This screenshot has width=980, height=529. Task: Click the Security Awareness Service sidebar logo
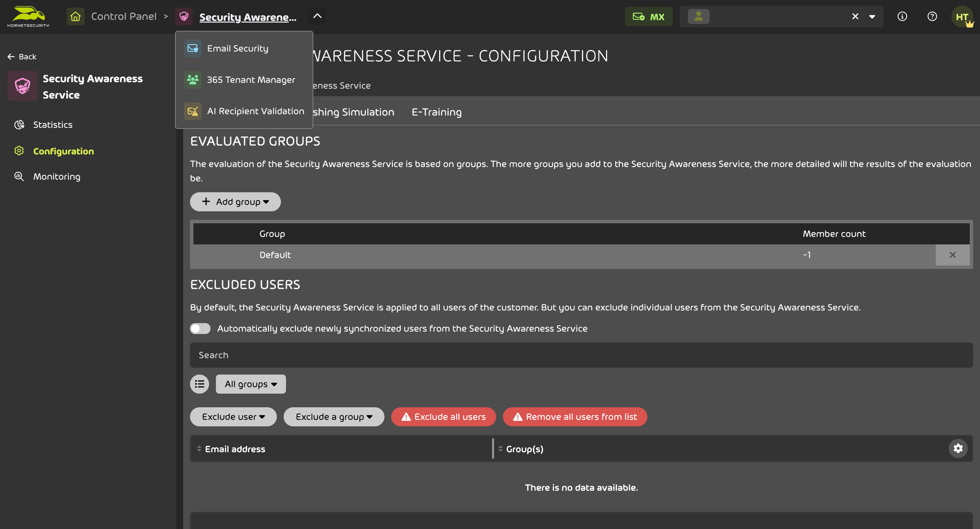[x=23, y=86]
